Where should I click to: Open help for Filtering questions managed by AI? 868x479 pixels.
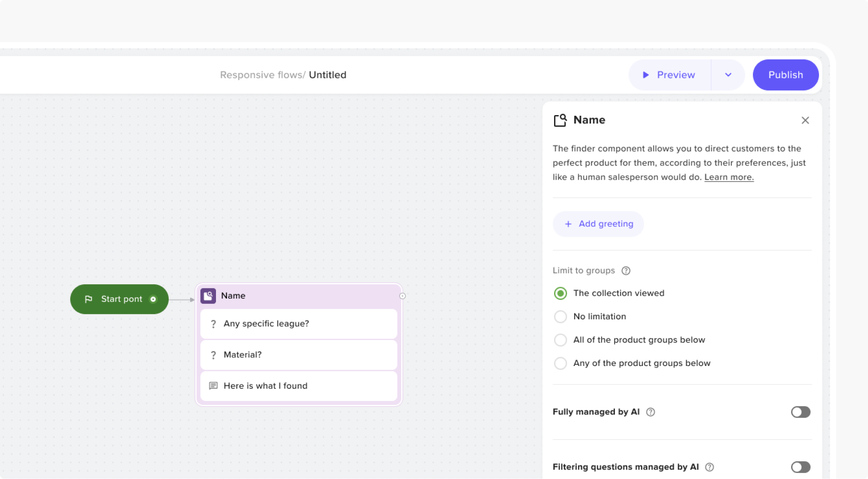point(710,467)
